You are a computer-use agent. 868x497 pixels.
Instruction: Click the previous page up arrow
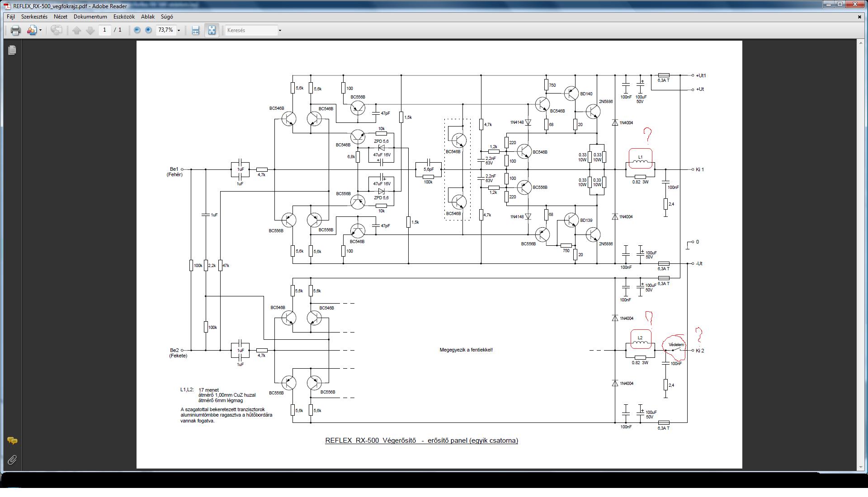pyautogui.click(x=76, y=30)
